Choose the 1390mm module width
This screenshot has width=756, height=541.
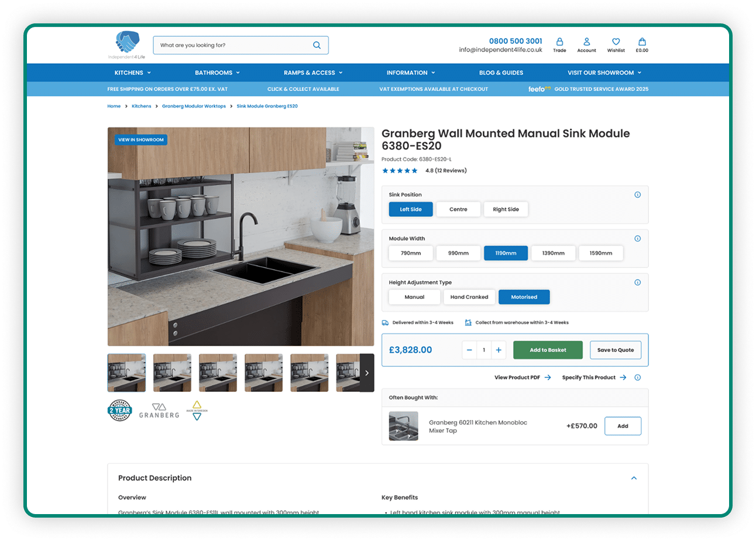click(x=553, y=253)
